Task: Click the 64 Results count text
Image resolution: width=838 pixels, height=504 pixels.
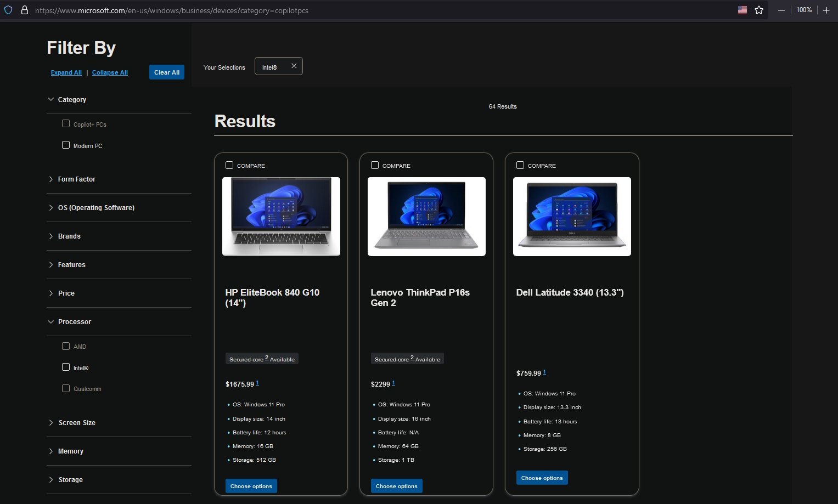Action: coord(503,106)
